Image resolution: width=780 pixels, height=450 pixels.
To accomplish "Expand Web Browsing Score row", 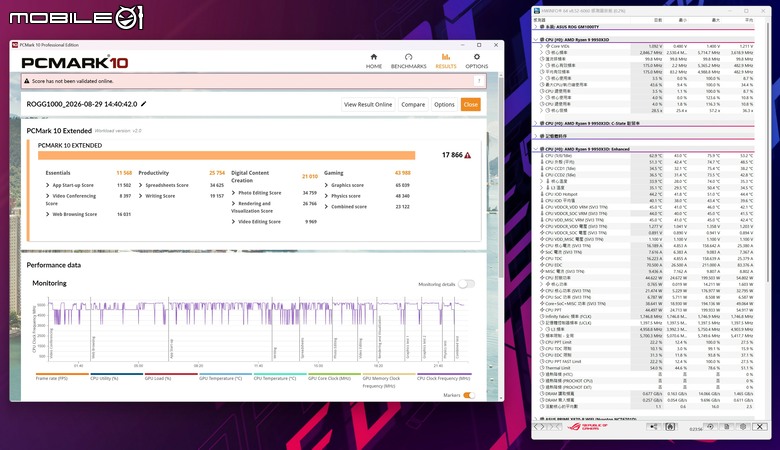I will (x=48, y=214).
